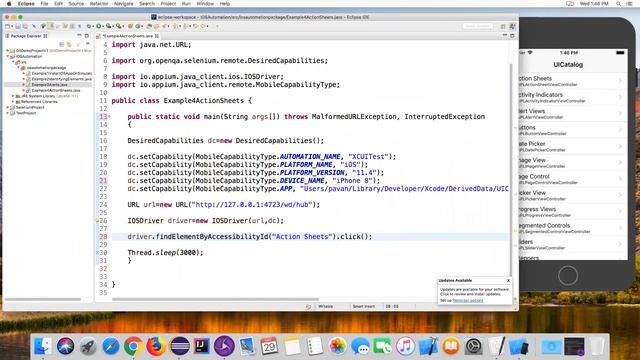The width and height of the screenshot is (640, 360).
Task: Click the green Run button in Eclipse toolbar
Action: pos(99,26)
